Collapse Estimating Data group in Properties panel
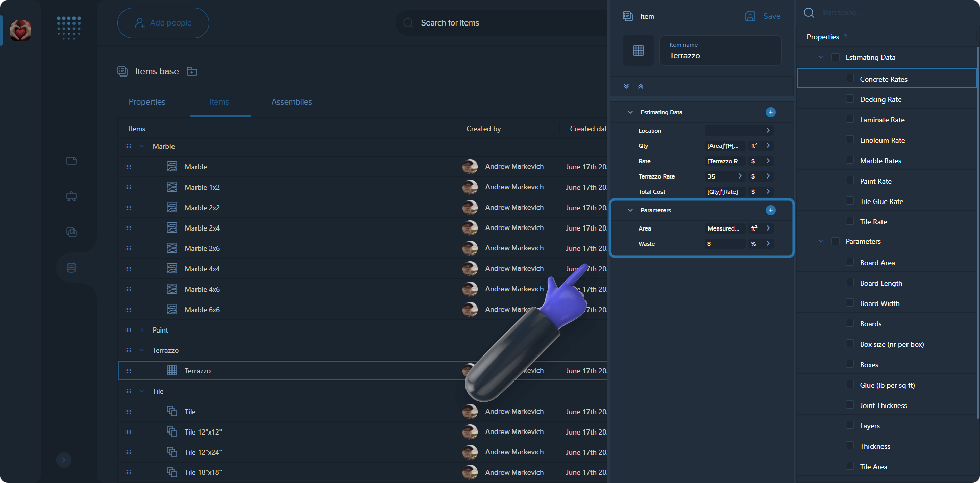Screen dimensions: 980x483 tap(821, 57)
